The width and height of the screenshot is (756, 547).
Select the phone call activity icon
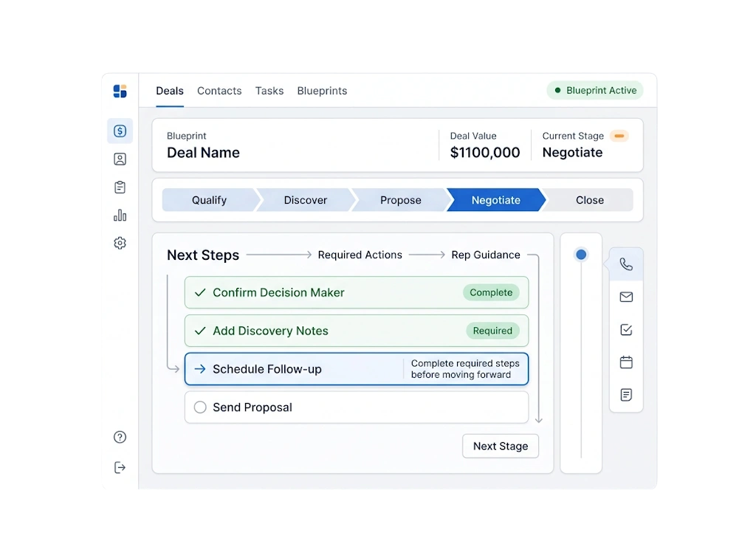pyautogui.click(x=626, y=264)
